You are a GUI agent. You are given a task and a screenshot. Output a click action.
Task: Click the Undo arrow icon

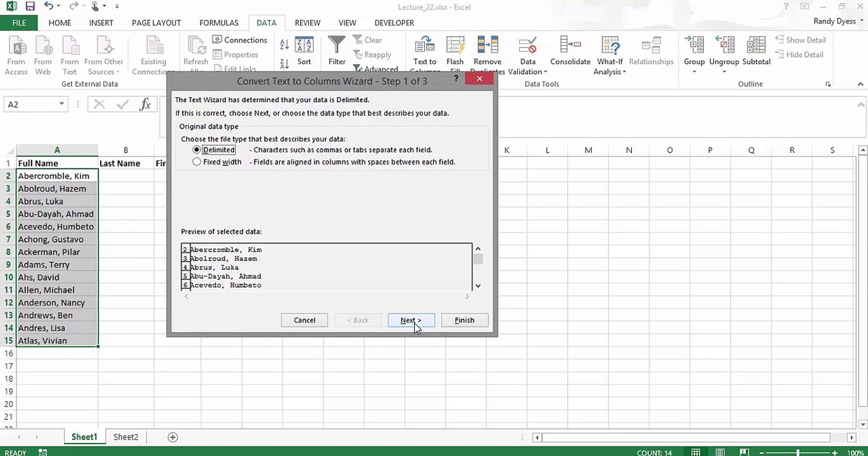(x=49, y=6)
